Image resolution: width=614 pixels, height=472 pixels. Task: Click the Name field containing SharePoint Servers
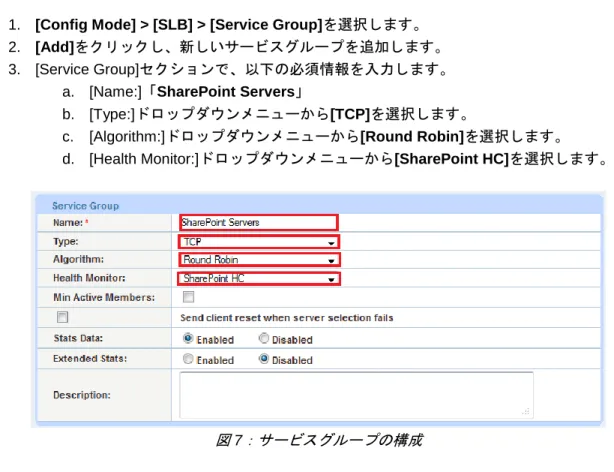(259, 222)
